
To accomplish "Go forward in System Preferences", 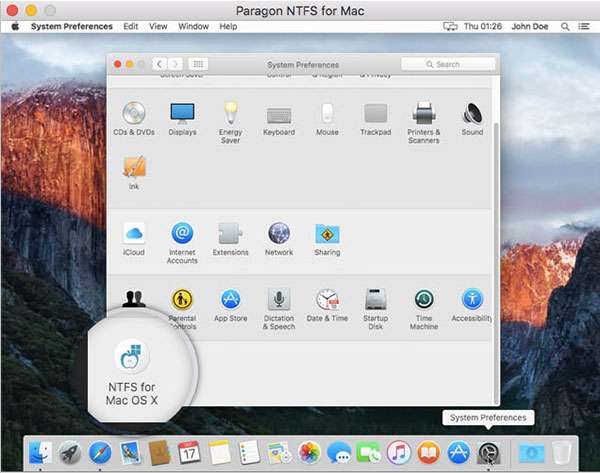I will tap(175, 64).
